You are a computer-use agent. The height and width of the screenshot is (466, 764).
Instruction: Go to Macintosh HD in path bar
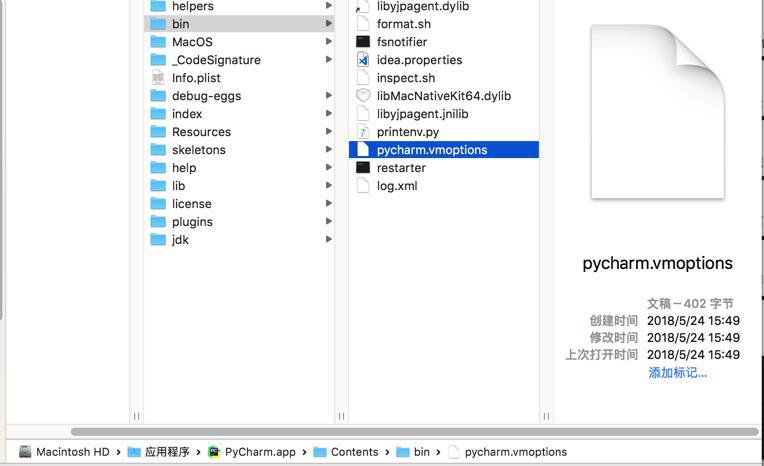point(64,452)
